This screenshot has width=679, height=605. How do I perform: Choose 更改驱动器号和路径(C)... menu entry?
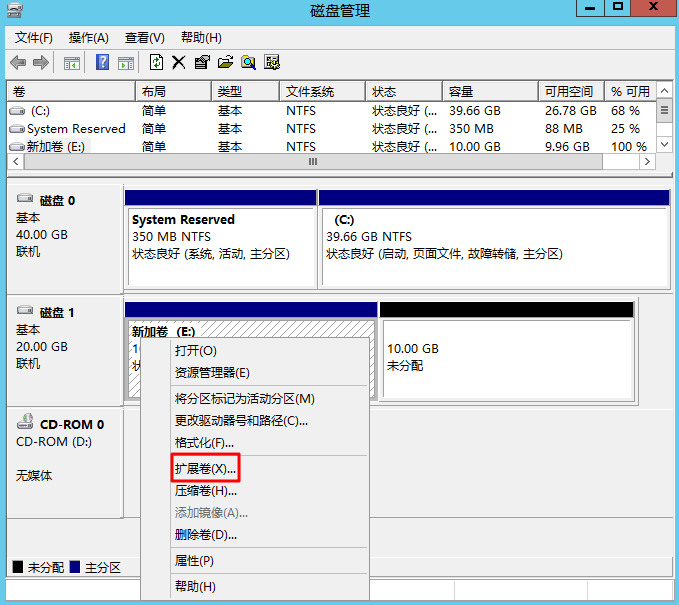(269, 421)
